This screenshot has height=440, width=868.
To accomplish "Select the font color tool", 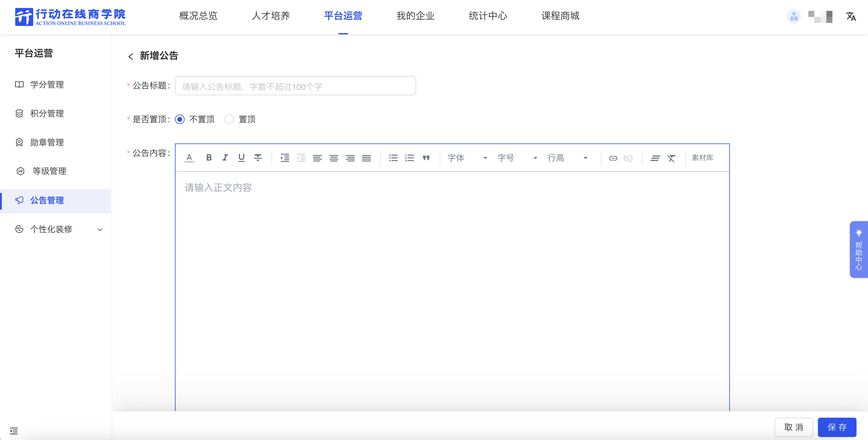I will (189, 158).
